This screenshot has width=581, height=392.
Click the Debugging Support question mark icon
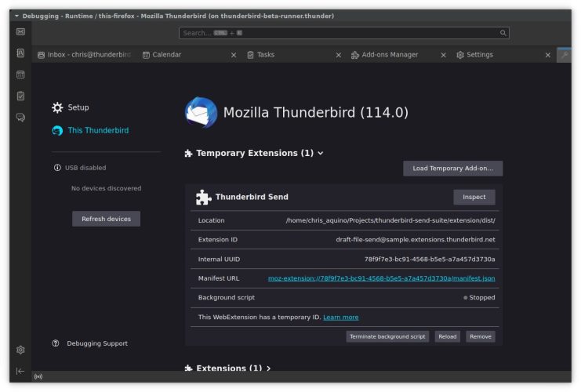click(56, 343)
